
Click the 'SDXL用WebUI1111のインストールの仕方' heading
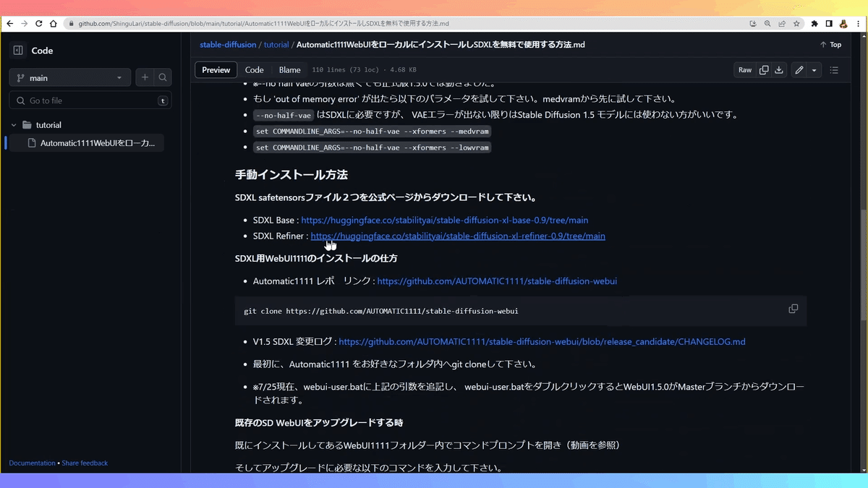click(x=316, y=258)
